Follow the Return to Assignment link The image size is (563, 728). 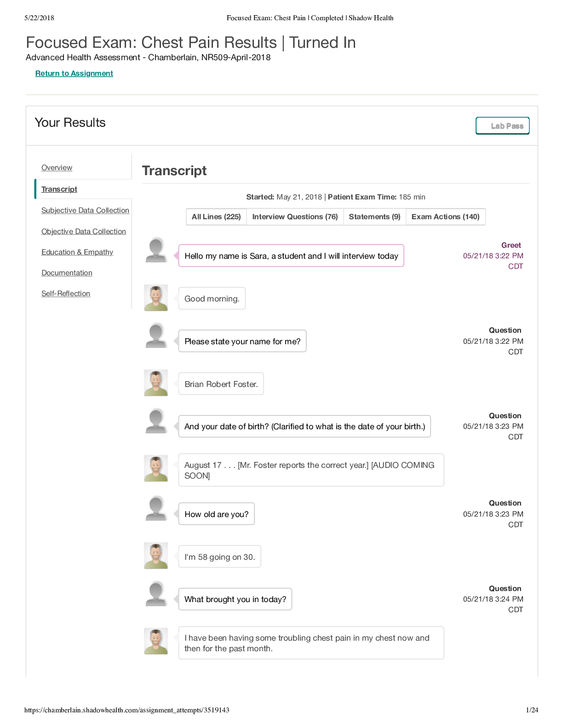pos(74,74)
